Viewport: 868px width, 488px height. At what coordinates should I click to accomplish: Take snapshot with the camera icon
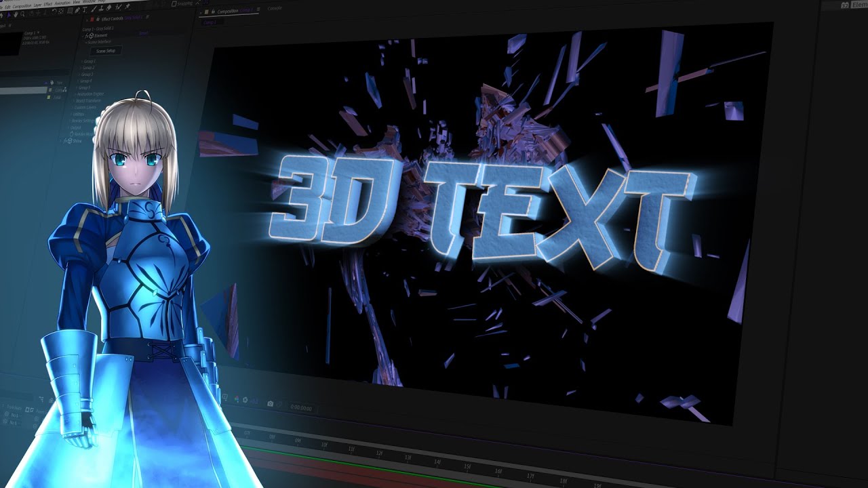pos(270,404)
